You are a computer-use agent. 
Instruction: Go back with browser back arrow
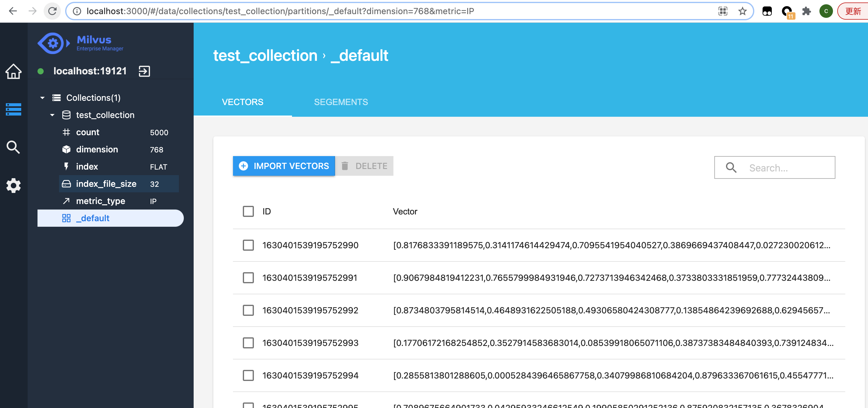(13, 11)
